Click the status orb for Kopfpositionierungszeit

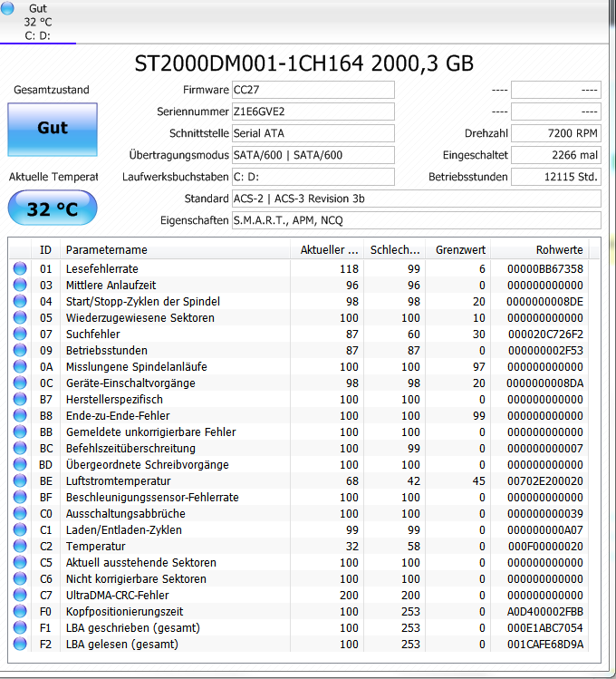[x=20, y=611]
